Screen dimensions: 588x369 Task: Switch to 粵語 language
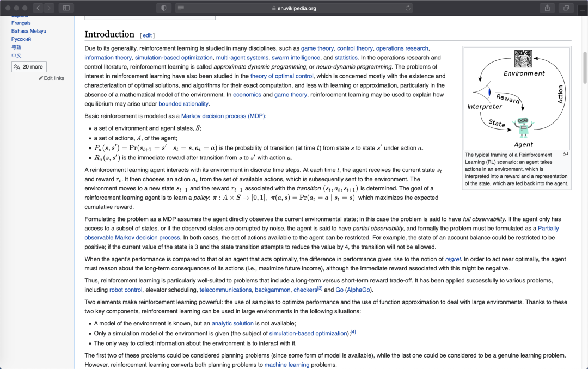(16, 47)
